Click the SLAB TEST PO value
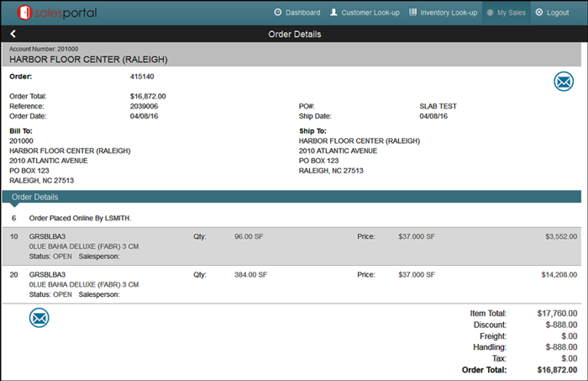Viewport: 588px width, 381px height. tap(438, 106)
